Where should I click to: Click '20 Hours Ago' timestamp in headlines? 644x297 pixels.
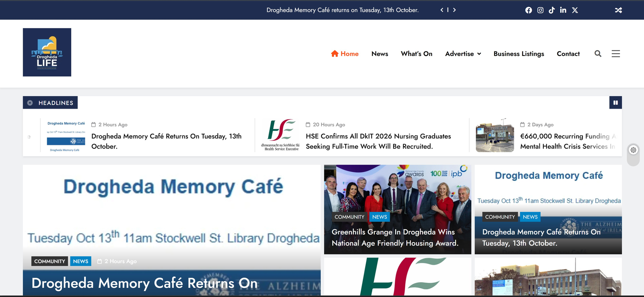pyautogui.click(x=326, y=125)
